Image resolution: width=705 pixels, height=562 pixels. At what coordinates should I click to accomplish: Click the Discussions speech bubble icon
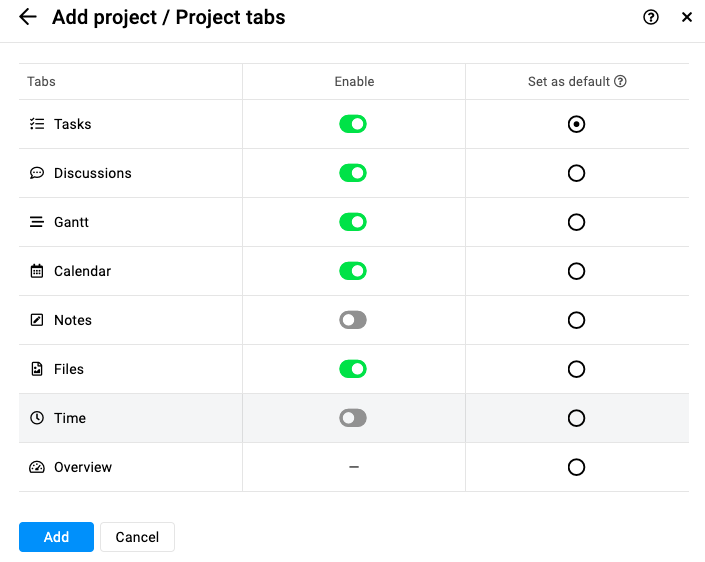37,173
